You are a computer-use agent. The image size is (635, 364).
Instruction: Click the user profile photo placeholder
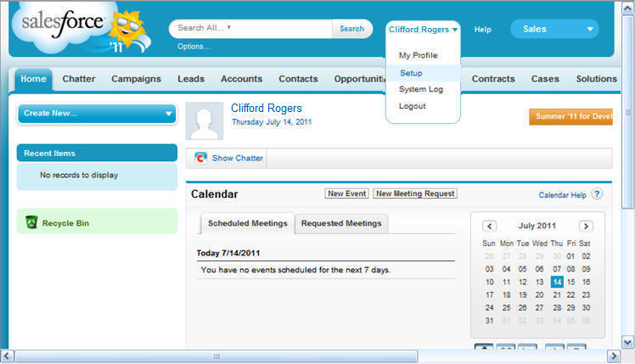(x=205, y=120)
